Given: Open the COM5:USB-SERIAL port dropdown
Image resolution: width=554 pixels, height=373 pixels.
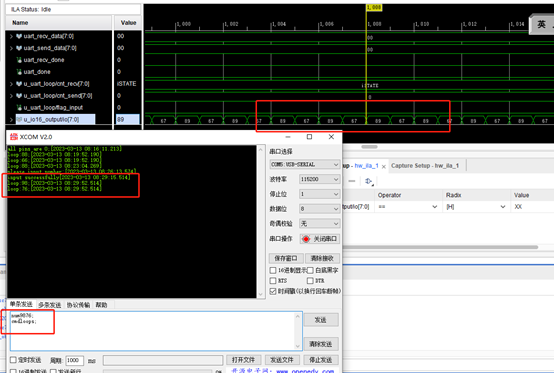Looking at the screenshot, I should (305, 164).
